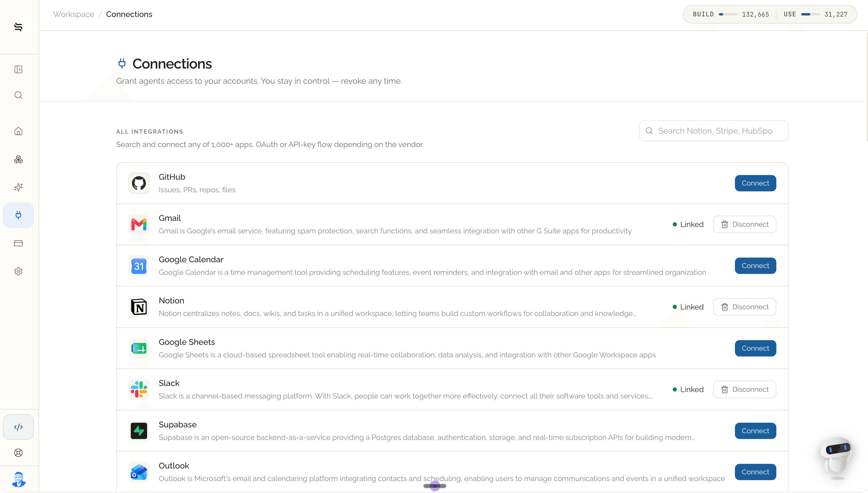Click the Supabase row title
Image resolution: width=868 pixels, height=493 pixels.
point(177,425)
